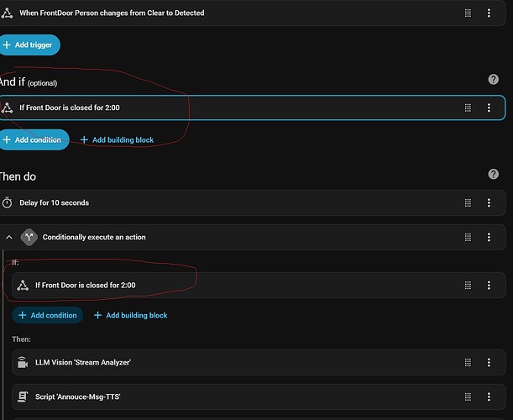The width and height of the screenshot is (513, 420).
Task: Open overflow menu for LLM Vision action
Action: 489,362
